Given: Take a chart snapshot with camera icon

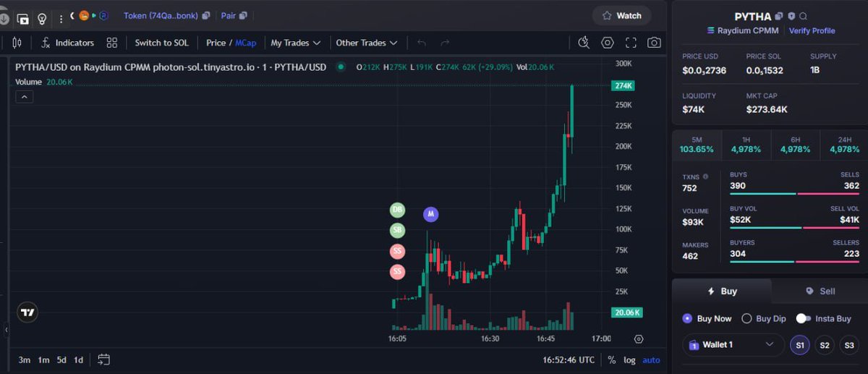Looking at the screenshot, I should click(x=655, y=43).
